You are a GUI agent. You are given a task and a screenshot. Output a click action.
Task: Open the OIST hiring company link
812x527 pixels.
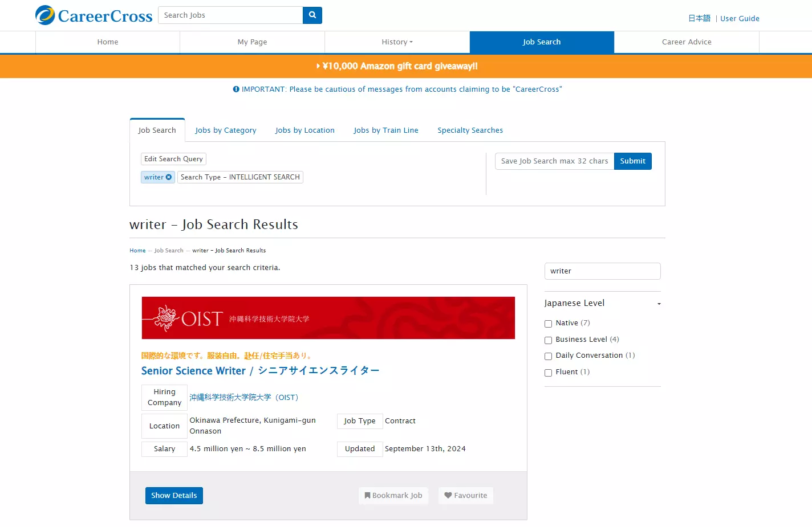(x=244, y=398)
